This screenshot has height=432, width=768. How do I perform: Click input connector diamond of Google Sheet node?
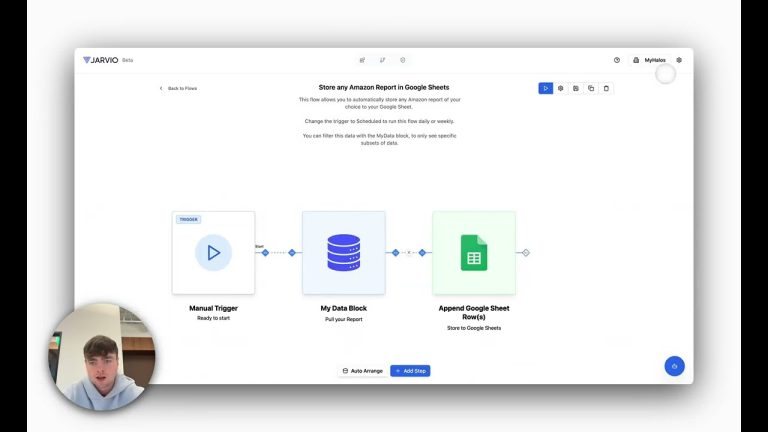[x=422, y=253]
